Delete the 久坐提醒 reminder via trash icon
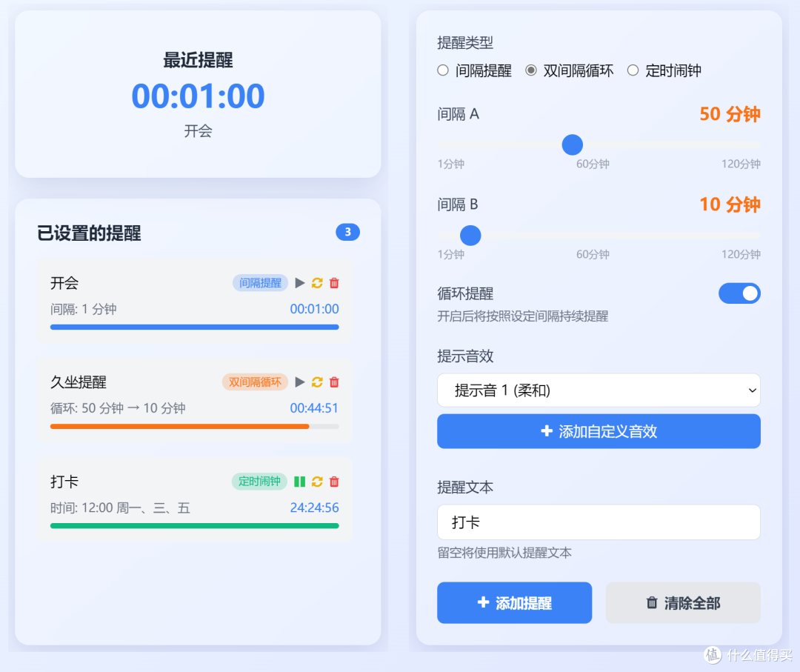This screenshot has width=800, height=672. click(x=334, y=382)
